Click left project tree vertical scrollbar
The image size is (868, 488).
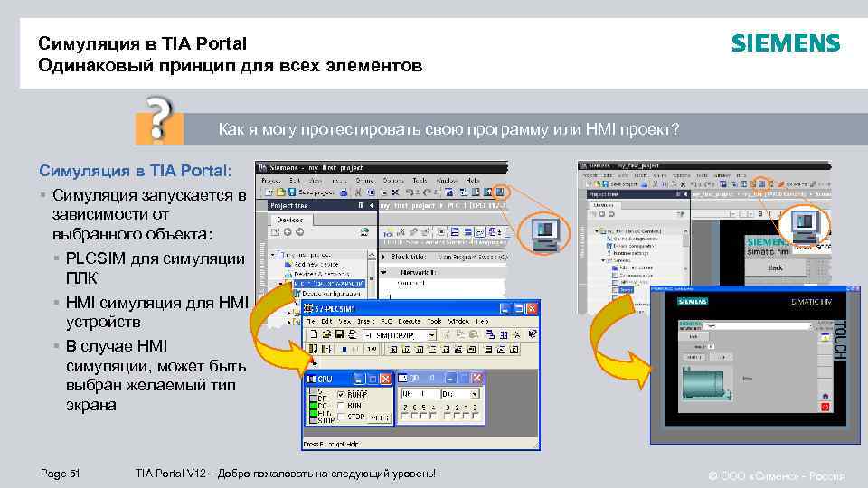[x=372, y=275]
